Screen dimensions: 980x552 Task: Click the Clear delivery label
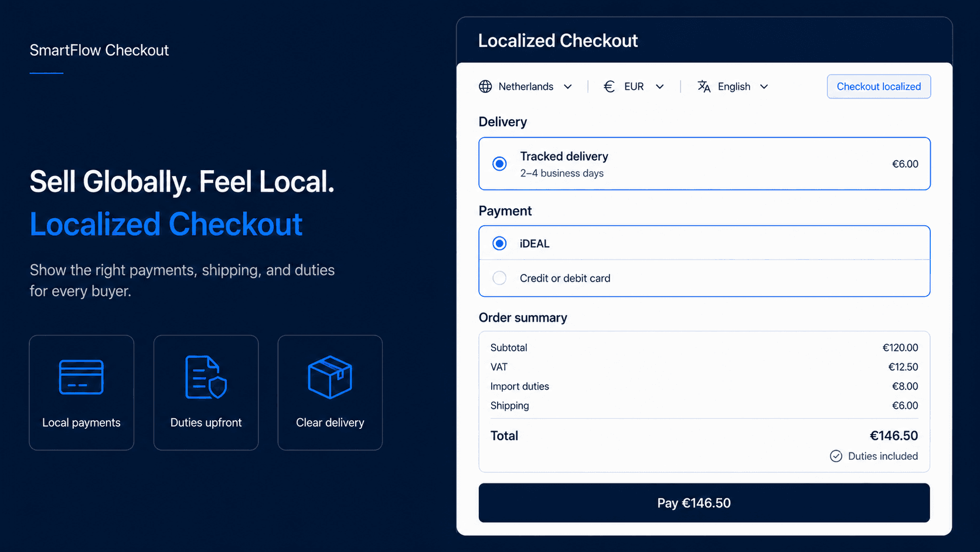[330, 423]
